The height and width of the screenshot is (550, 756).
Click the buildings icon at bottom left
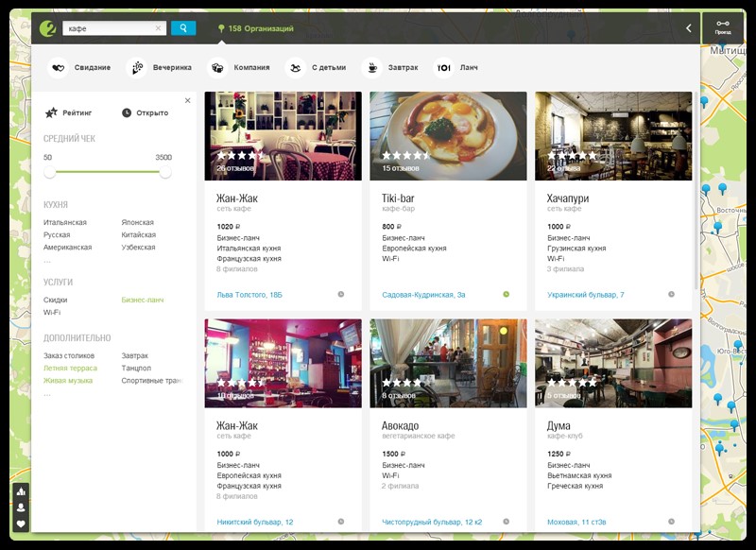21,491
